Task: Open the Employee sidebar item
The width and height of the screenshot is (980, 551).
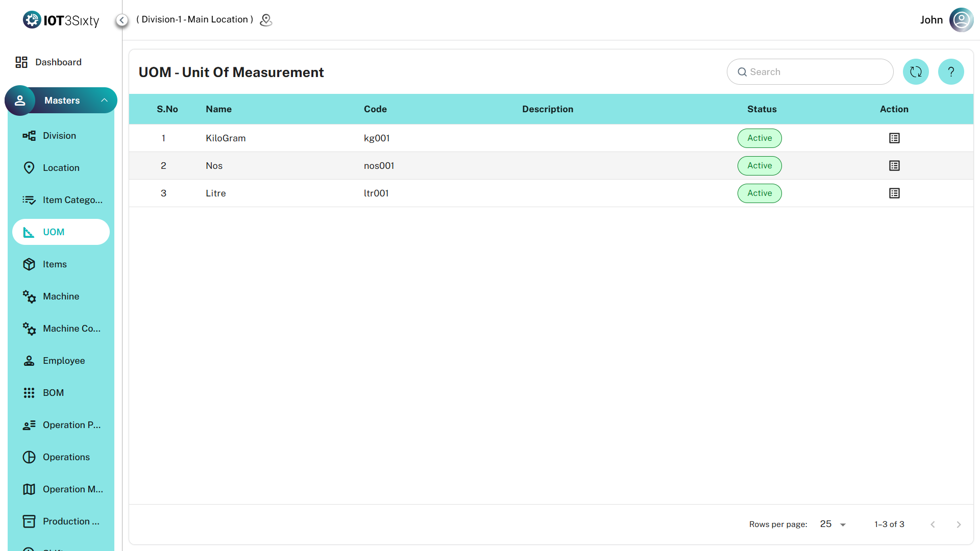Action: [x=64, y=361]
